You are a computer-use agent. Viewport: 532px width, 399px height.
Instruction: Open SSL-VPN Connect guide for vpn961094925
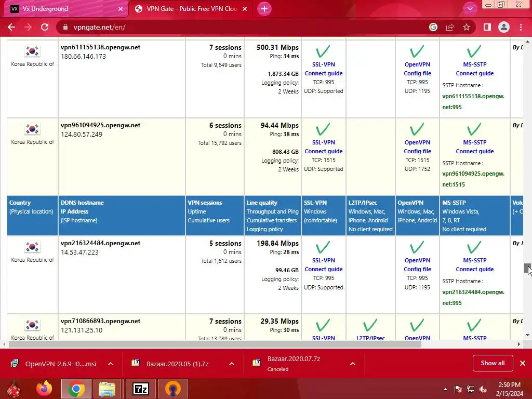tap(323, 151)
